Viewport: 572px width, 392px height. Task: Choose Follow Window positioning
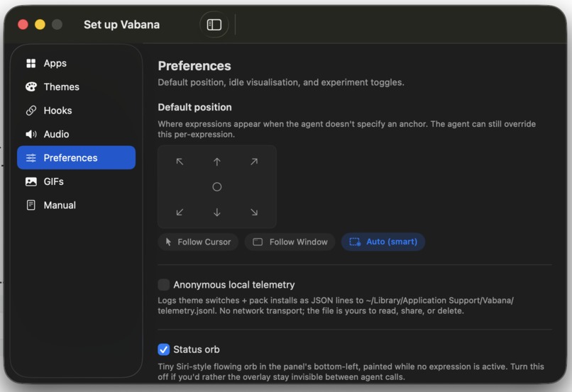pos(290,242)
